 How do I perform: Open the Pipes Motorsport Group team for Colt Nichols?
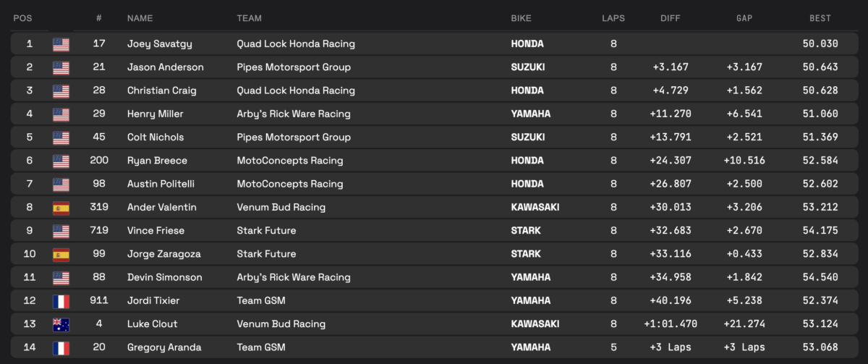[294, 137]
